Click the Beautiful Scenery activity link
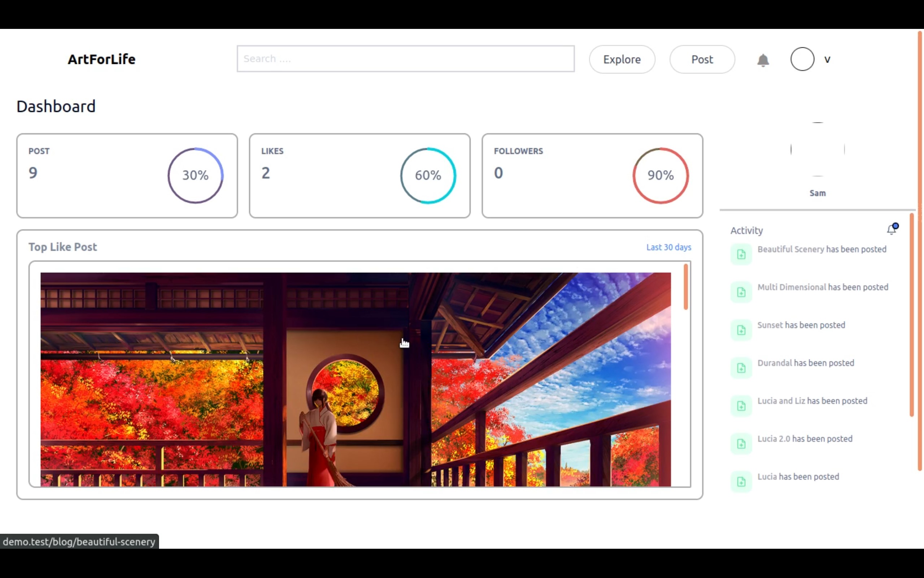Viewport: 924px width, 578px height. [x=791, y=249]
